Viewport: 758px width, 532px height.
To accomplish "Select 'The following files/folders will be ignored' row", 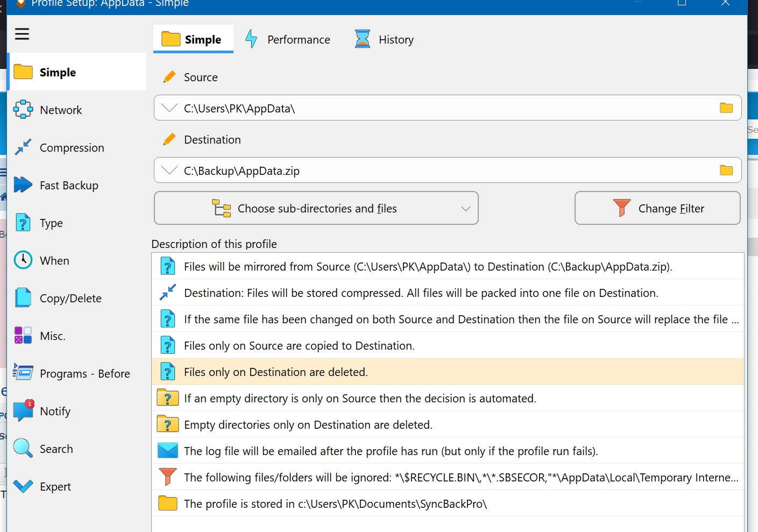I will click(x=448, y=477).
